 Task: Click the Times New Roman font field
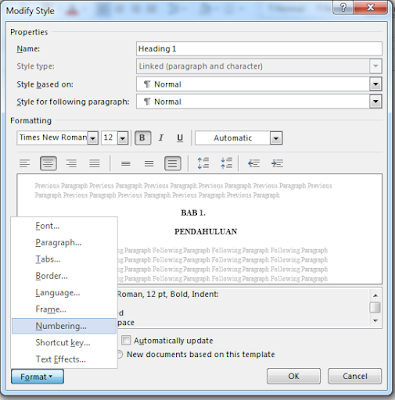52,138
